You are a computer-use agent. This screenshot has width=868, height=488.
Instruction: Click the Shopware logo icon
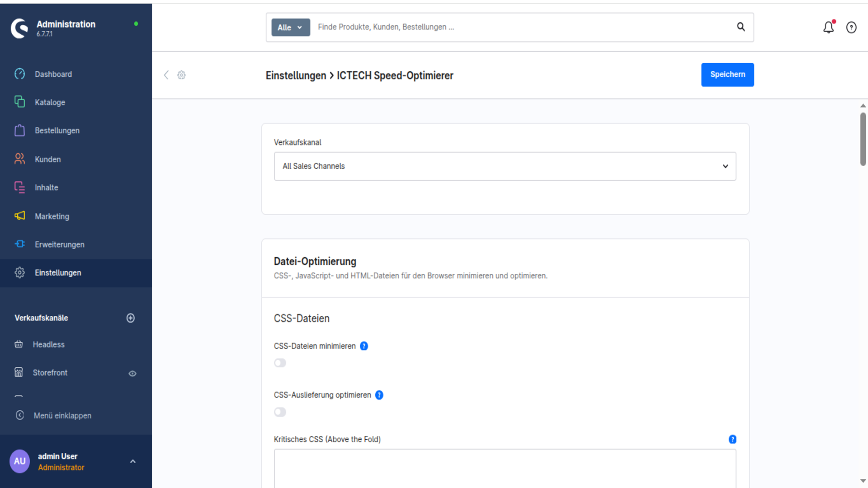(19, 28)
